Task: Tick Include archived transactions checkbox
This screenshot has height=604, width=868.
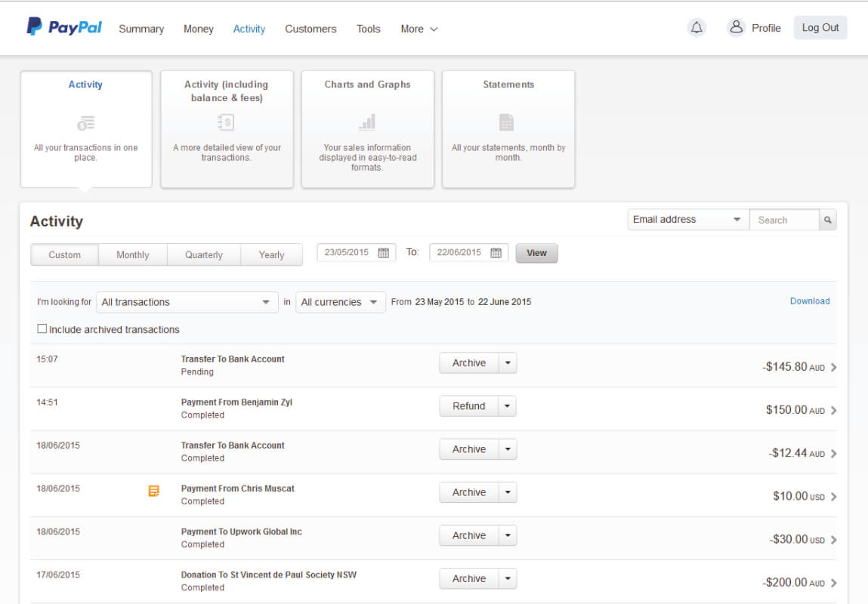Action: (42, 328)
